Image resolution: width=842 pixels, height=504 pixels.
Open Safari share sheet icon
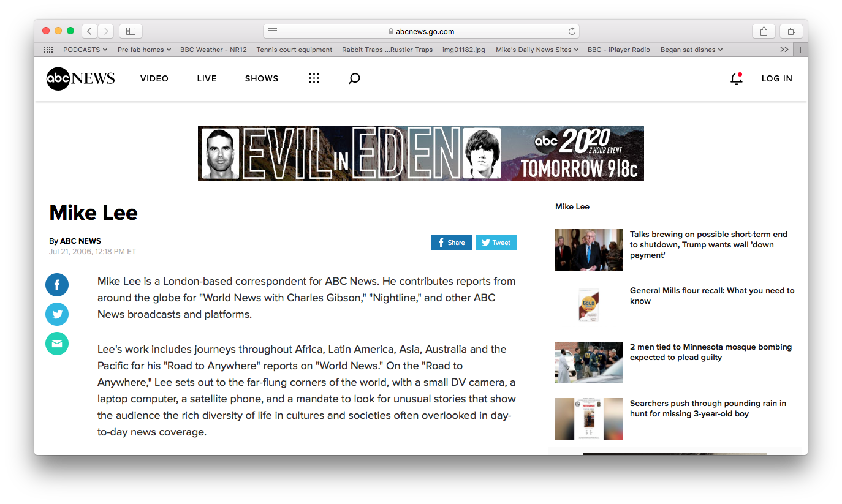pyautogui.click(x=764, y=31)
